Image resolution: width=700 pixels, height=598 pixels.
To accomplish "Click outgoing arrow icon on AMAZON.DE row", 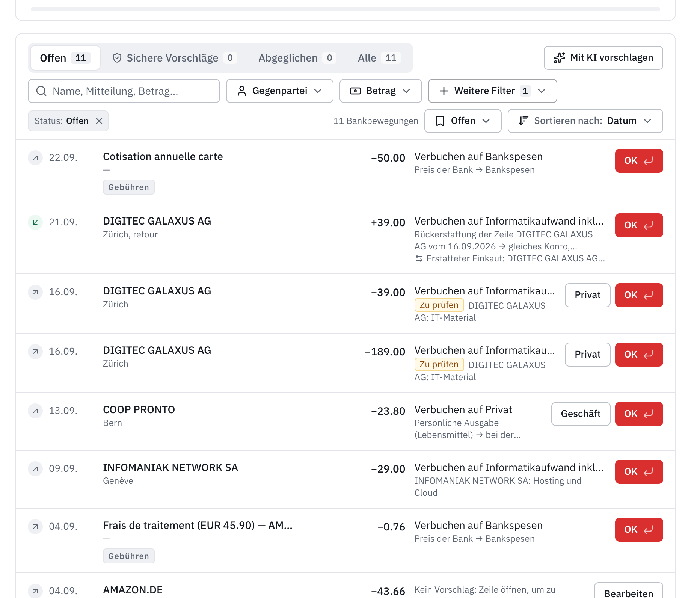I will pos(35,591).
